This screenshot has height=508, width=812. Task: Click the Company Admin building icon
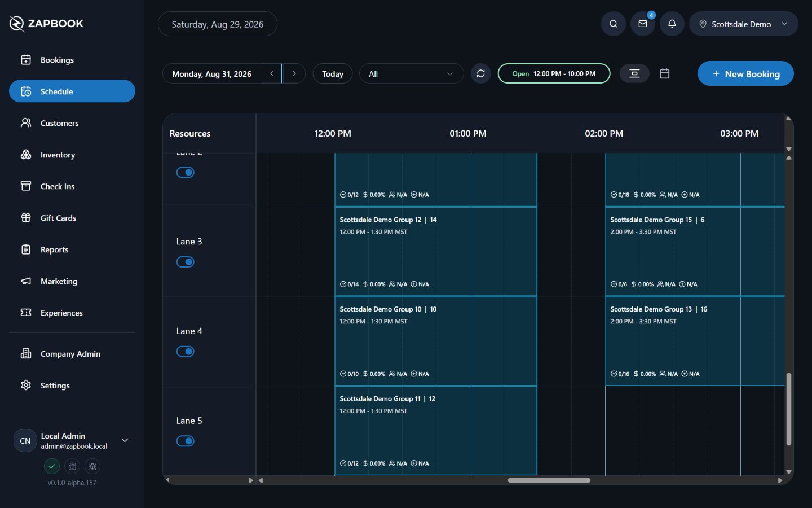tap(26, 354)
